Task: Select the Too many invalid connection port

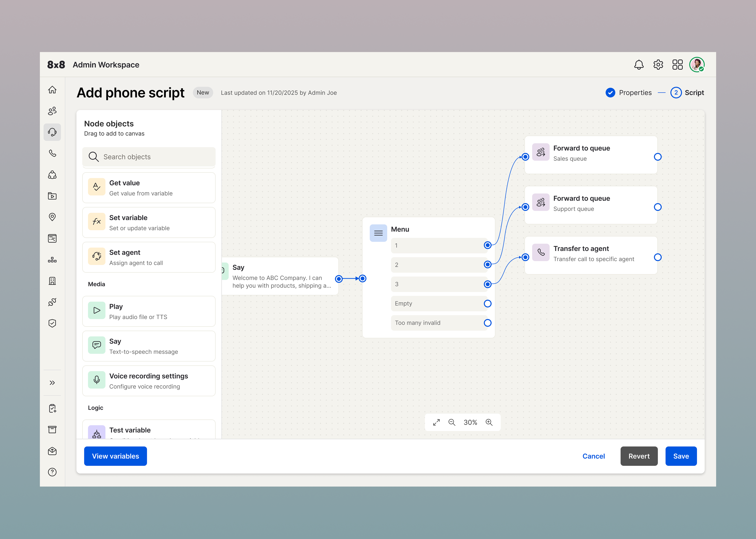Action: click(487, 323)
